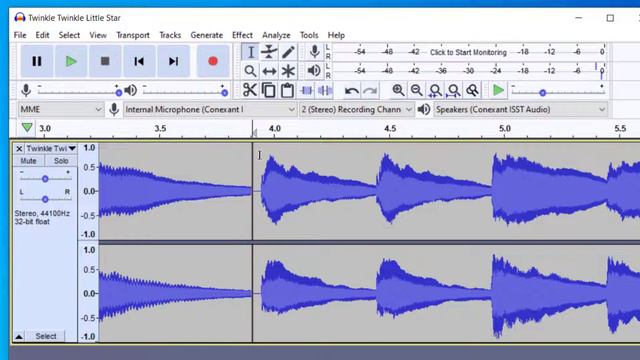Start playback with the green Play button

[x=71, y=61]
